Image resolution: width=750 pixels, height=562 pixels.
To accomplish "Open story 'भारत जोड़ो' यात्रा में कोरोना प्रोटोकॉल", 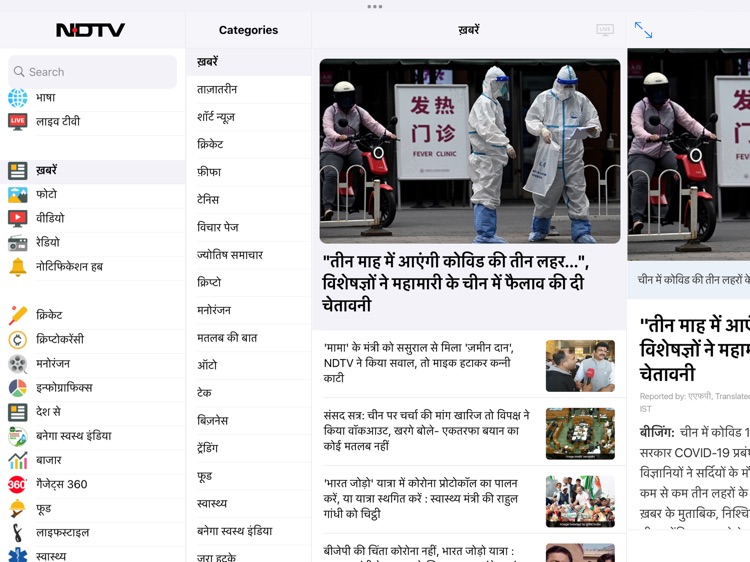I will coord(421,498).
